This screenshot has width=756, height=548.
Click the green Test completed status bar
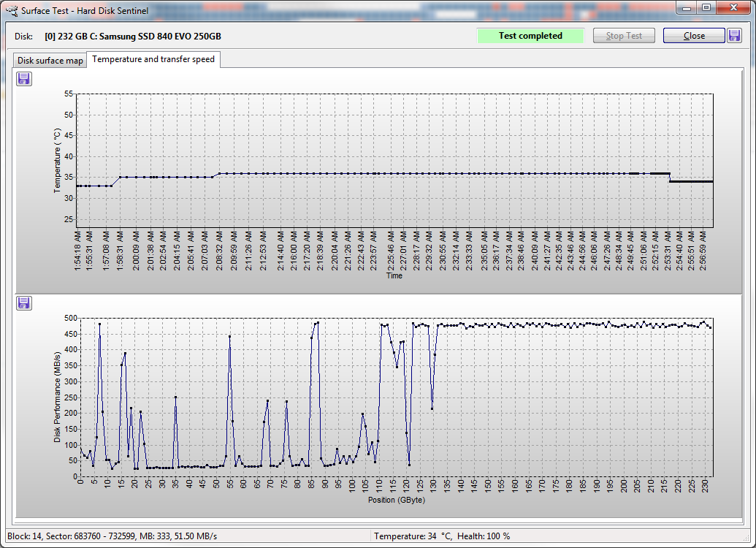tap(530, 36)
